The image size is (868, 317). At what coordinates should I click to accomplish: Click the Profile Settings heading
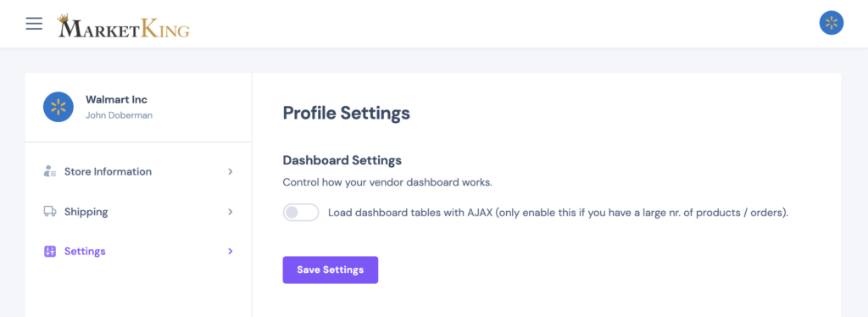pos(347,113)
